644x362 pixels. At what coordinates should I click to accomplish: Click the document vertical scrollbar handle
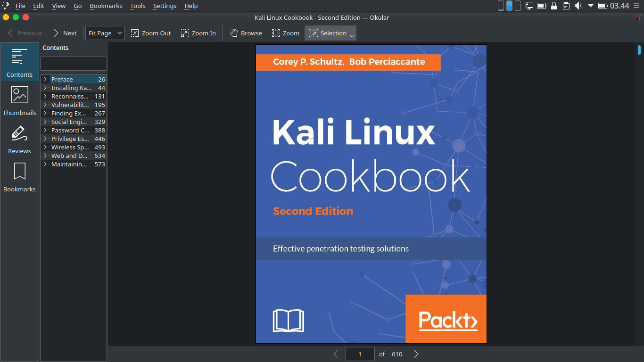[x=639, y=49]
